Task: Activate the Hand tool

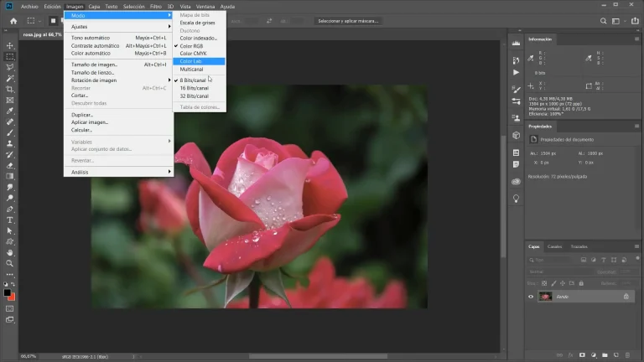Action: click(10, 252)
